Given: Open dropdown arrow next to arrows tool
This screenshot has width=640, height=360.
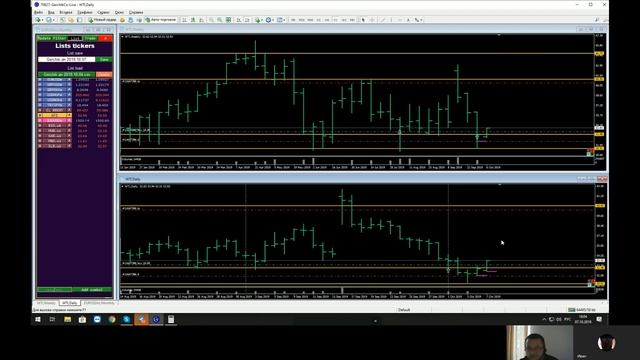Looking at the screenshot, I should (x=421, y=20).
